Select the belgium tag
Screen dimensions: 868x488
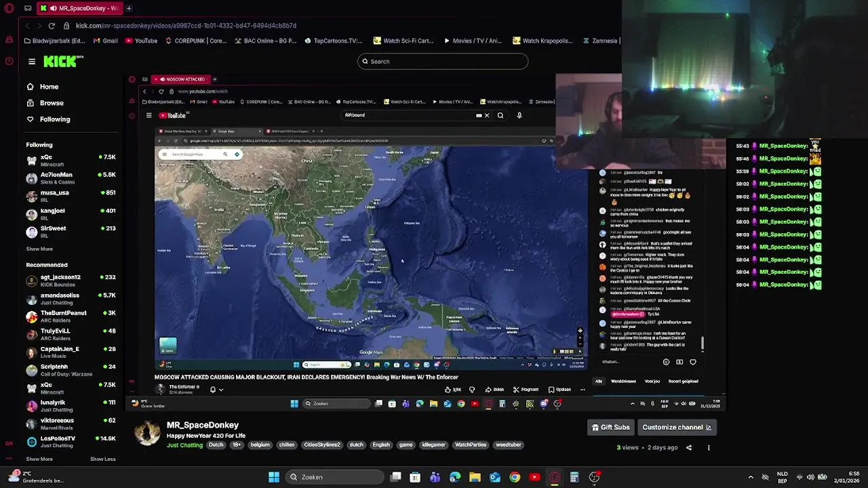(260, 445)
